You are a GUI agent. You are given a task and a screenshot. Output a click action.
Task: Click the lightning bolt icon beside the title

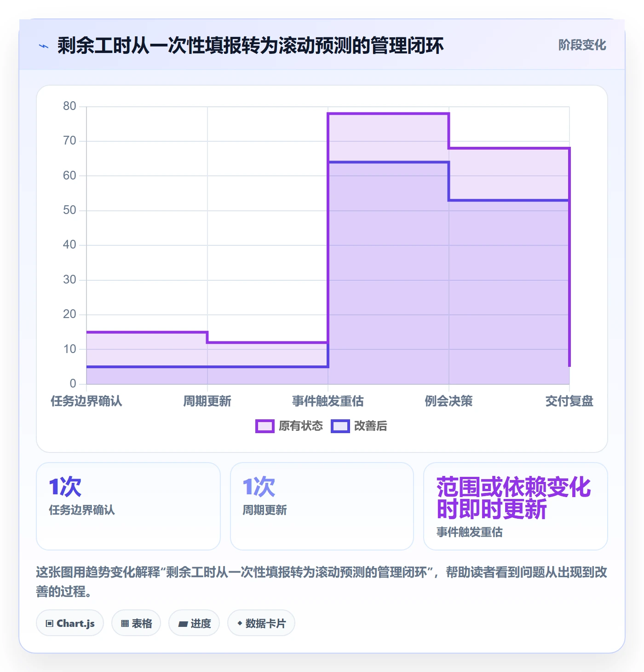click(44, 46)
